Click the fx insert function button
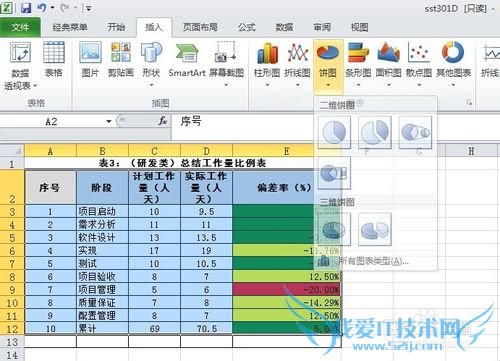This screenshot has width=500, height=361. tap(163, 121)
